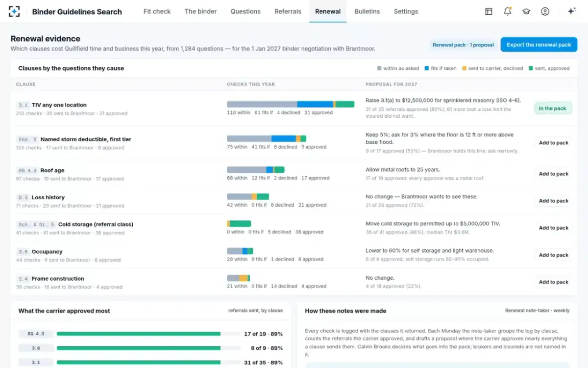This screenshot has height=368, width=588.
Task: Select 'Cold storage (referral class)' clause
Action: click(x=96, y=224)
